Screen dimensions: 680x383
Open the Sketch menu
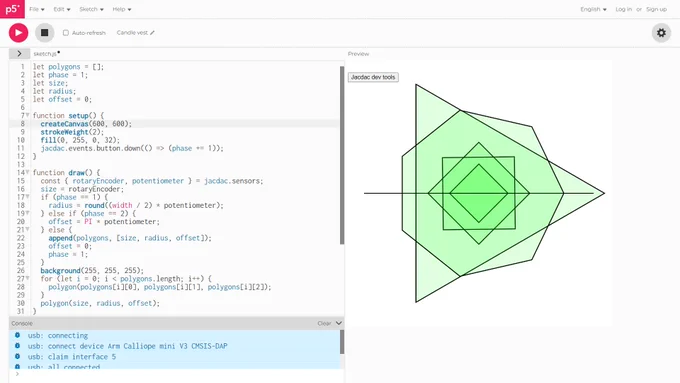(x=91, y=9)
